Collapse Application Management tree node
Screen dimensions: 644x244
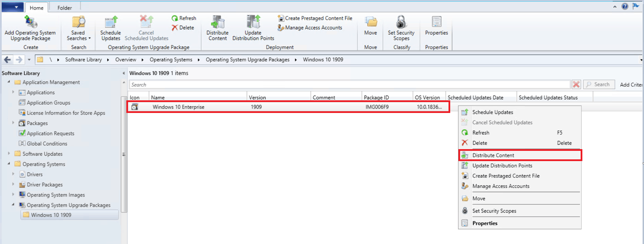click(x=9, y=82)
